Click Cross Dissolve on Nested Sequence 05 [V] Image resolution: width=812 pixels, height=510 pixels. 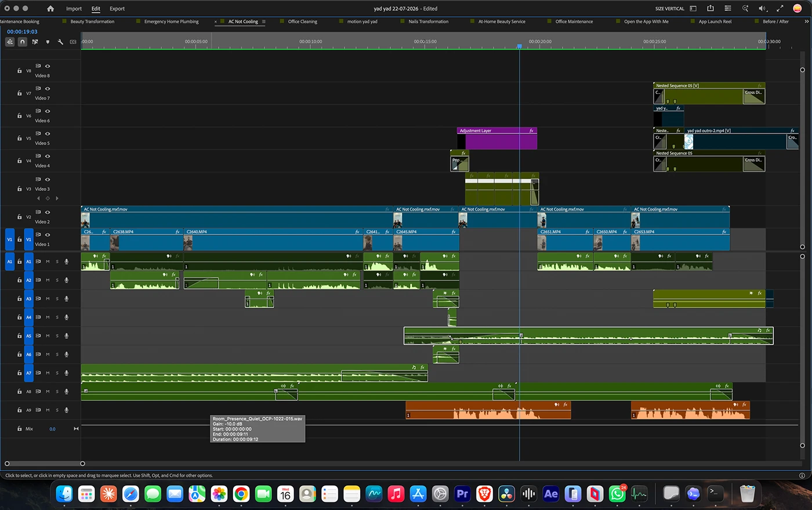point(754,96)
